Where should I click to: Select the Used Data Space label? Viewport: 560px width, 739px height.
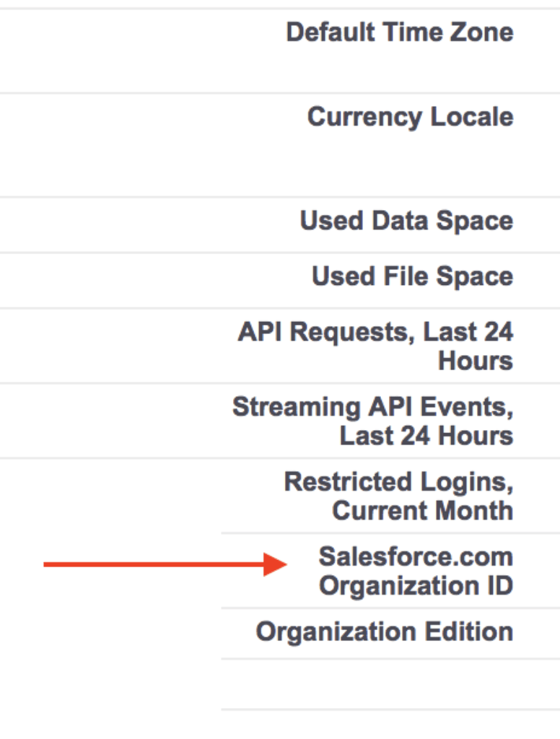coord(406,221)
